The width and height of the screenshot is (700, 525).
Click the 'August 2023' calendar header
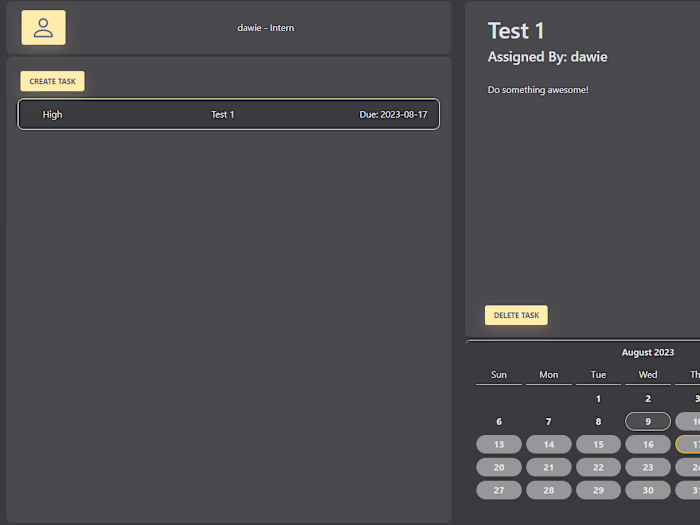[x=648, y=353]
